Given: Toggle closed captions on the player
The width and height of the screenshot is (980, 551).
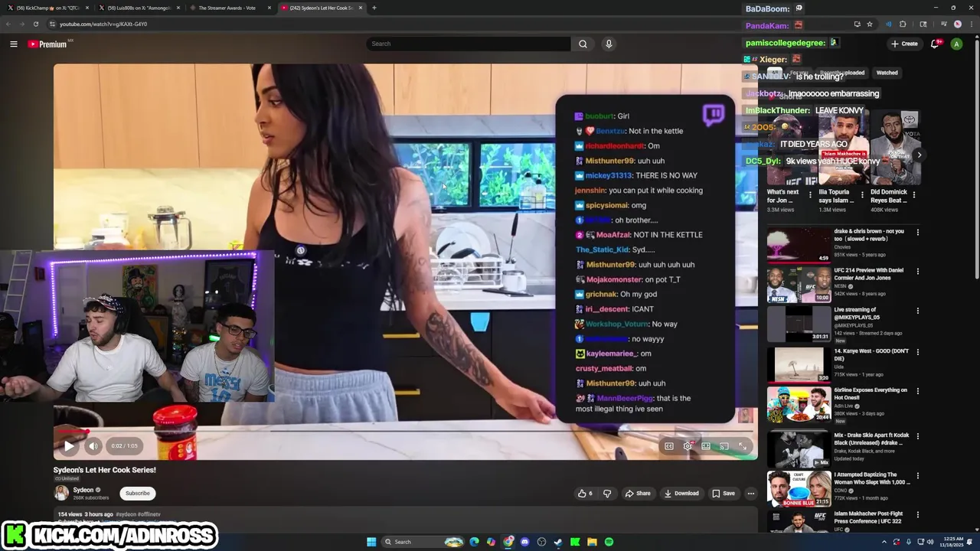Looking at the screenshot, I should 669,446.
